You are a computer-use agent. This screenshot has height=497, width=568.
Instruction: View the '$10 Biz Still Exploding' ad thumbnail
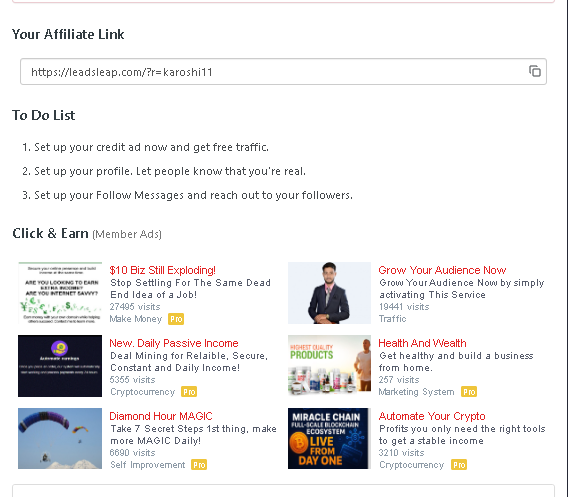[x=60, y=293]
